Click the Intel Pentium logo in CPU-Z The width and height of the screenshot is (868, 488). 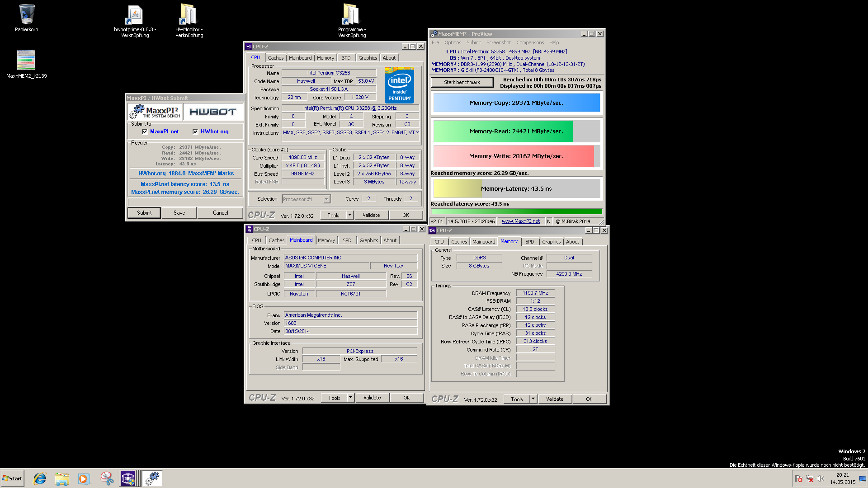point(399,85)
